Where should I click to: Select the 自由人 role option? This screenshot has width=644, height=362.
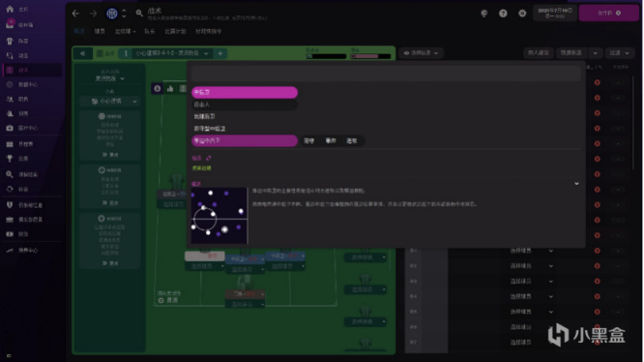click(245, 105)
